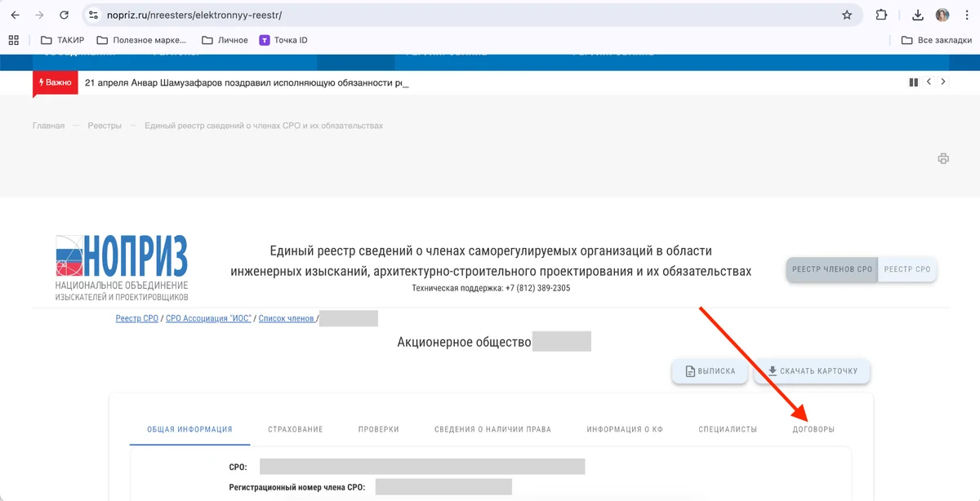Screen dimensions: 980x501
Task: Switch to the СПЕЦИАЛИСТЫ tab
Action: (728, 429)
